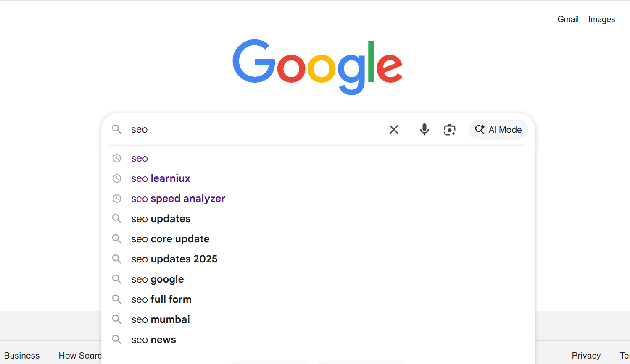Select the 'seo mumbai' suggestion
This screenshot has width=630, height=364.
pos(160,319)
